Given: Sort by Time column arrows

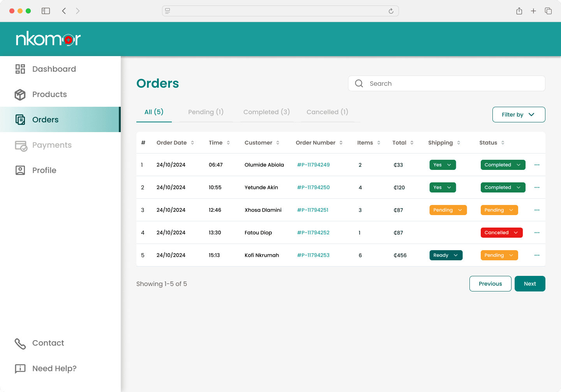Looking at the screenshot, I should pyautogui.click(x=228, y=143).
